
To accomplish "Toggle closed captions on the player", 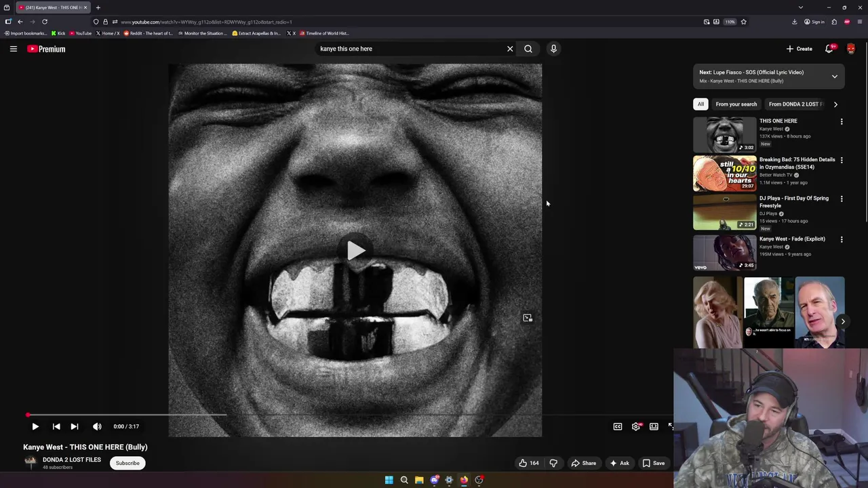I will [x=618, y=426].
